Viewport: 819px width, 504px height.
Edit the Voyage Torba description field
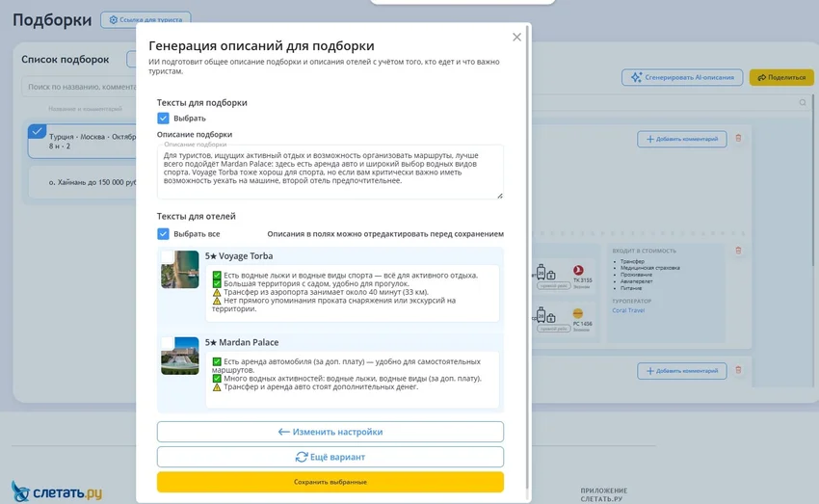352,293
